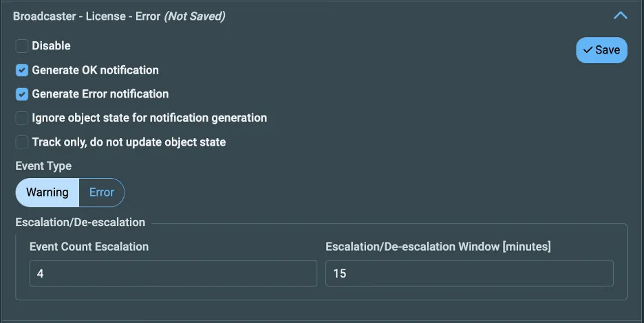Click the 'Generate OK notification' label text

pyautogui.click(x=95, y=70)
